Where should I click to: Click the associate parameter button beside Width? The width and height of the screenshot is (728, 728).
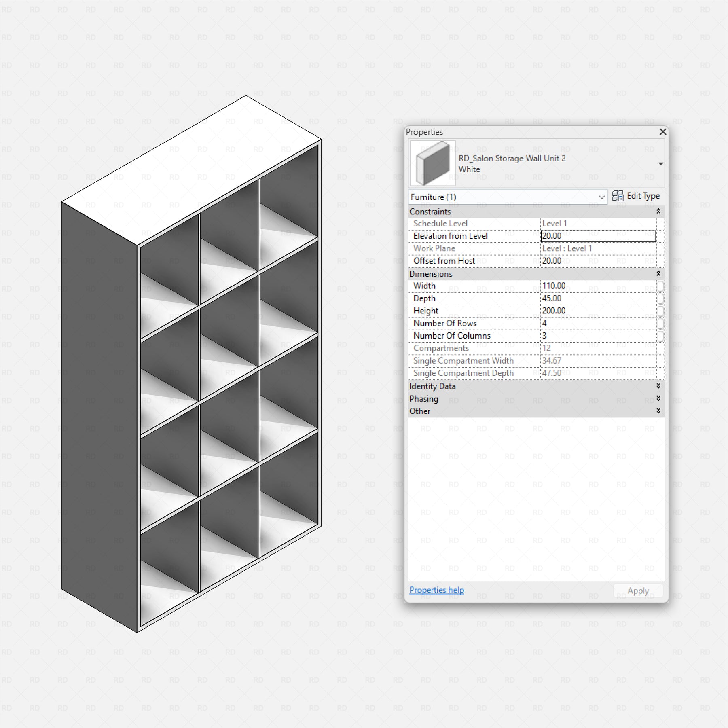pos(660,286)
